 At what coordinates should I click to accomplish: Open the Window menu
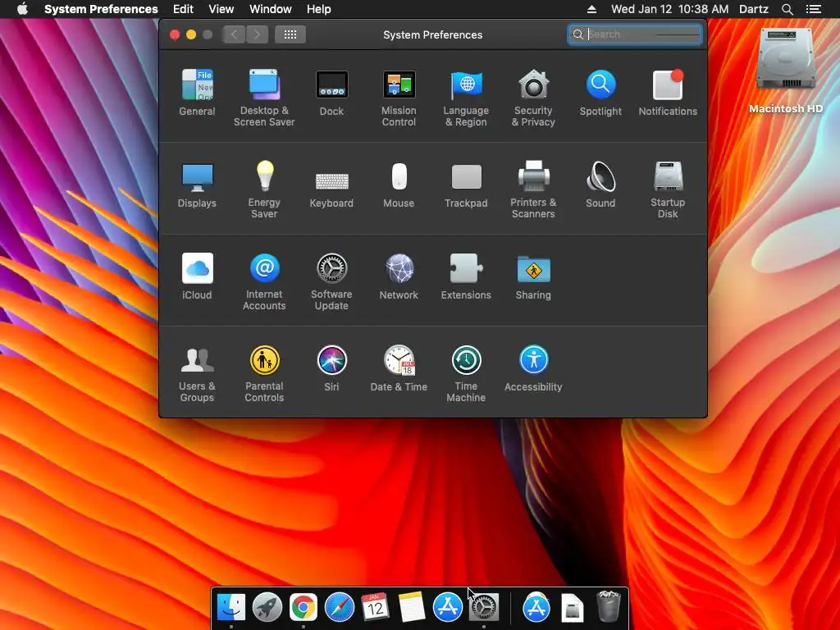click(271, 9)
